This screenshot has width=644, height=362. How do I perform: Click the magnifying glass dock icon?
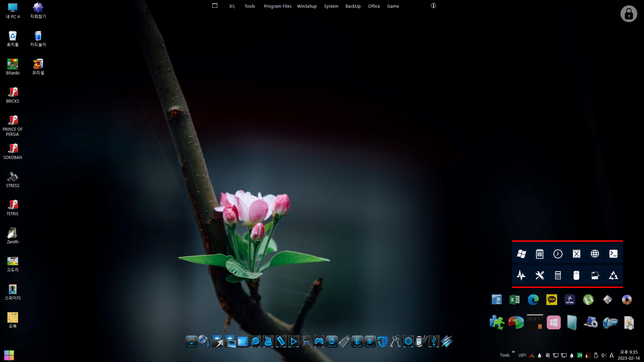click(204, 341)
